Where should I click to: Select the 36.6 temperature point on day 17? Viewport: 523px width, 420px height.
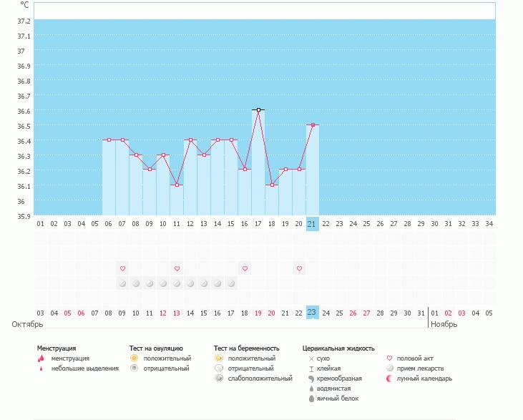coord(258,109)
